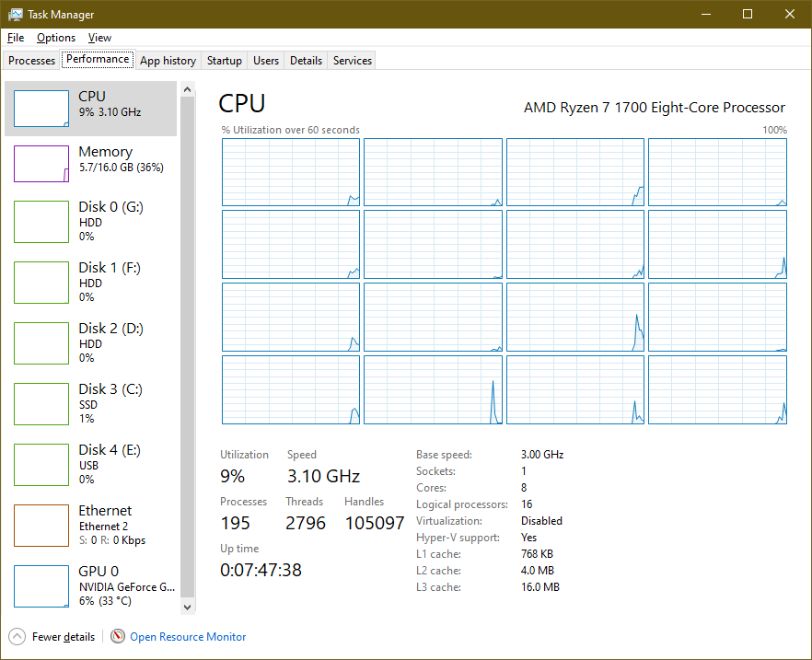812x660 pixels.
Task: Click the '% Utilization over 60 seconds' label
Action: pos(291,130)
